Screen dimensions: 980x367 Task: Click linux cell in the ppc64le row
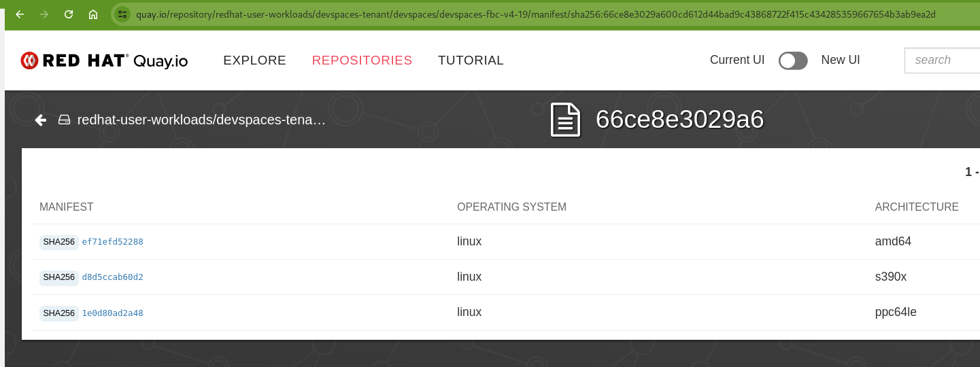469,312
